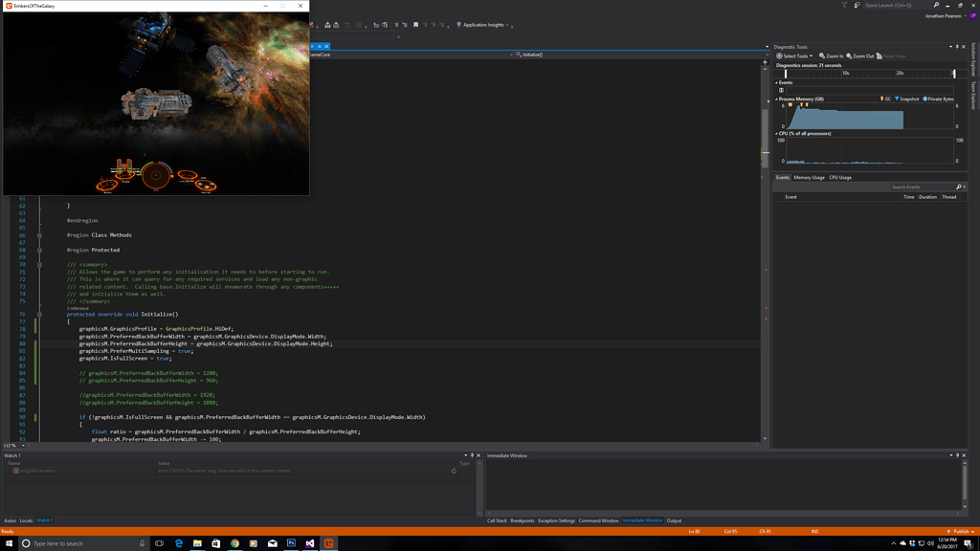Unpin the Diagnostic Tools panel pin icon

(957, 46)
